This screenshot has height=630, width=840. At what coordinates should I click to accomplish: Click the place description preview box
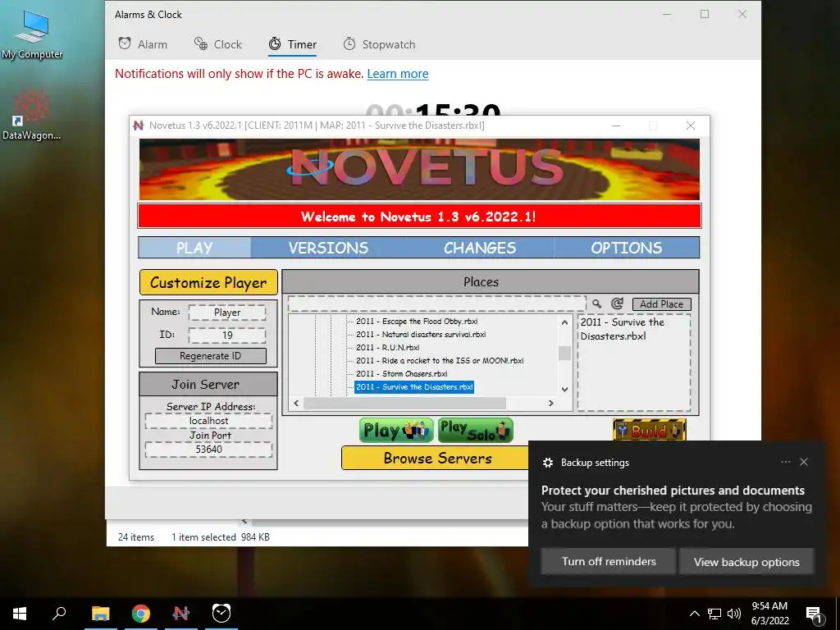634,363
